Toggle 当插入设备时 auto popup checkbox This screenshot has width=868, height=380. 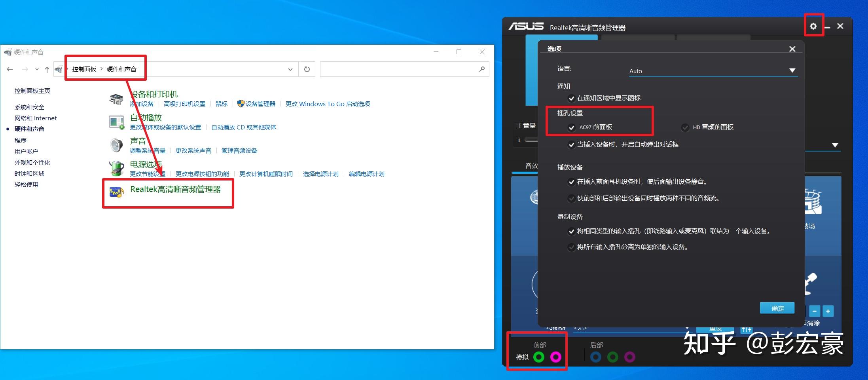pyautogui.click(x=571, y=145)
